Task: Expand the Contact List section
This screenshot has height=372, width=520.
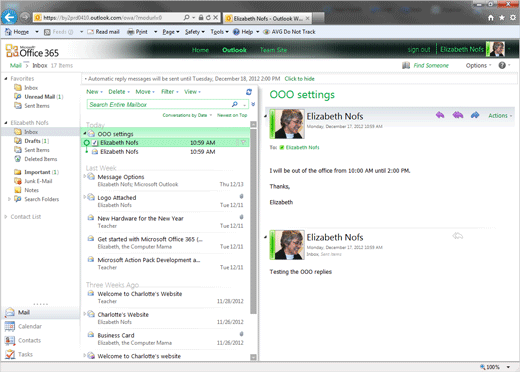Action: click(6, 217)
